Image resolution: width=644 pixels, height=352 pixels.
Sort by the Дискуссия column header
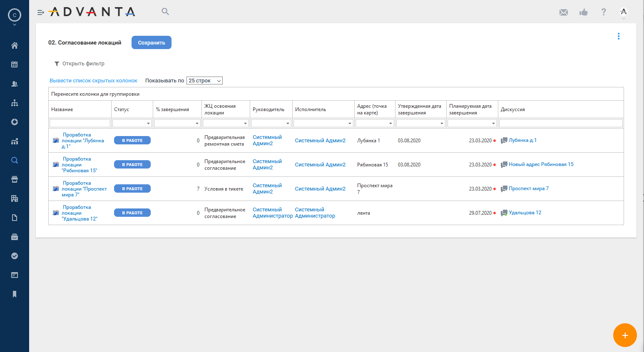(x=513, y=109)
